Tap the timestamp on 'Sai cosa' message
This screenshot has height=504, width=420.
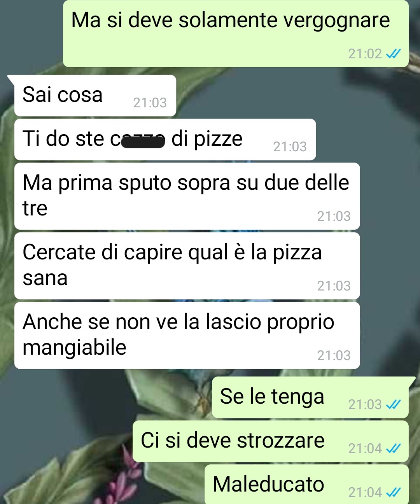[150, 103]
